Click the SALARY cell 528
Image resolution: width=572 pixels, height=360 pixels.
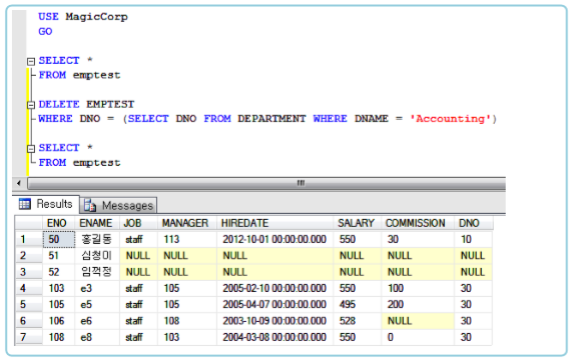coord(358,321)
